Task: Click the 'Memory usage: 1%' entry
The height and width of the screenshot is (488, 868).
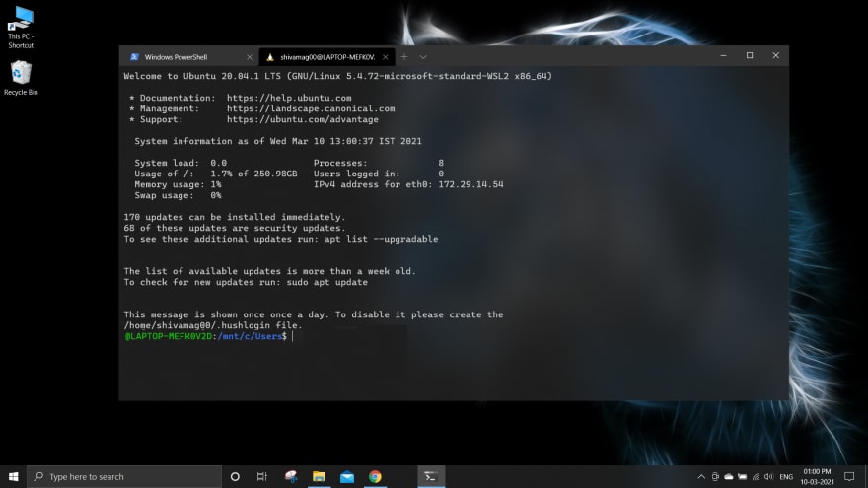Action: click(x=178, y=184)
